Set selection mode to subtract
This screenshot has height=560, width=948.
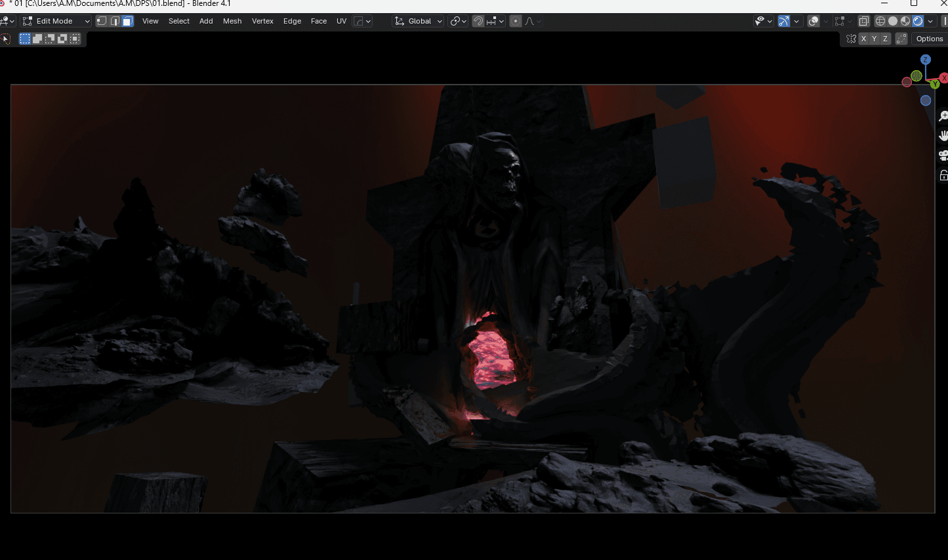pyautogui.click(x=50, y=39)
